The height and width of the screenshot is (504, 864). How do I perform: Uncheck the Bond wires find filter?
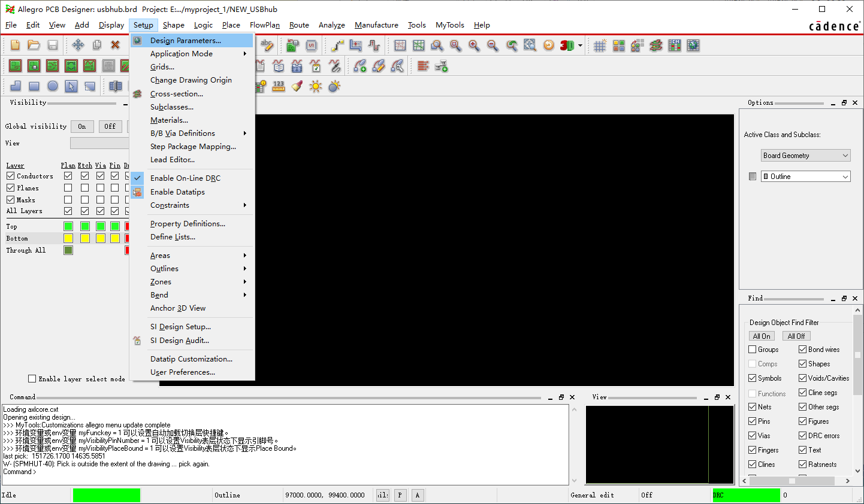[802, 350]
